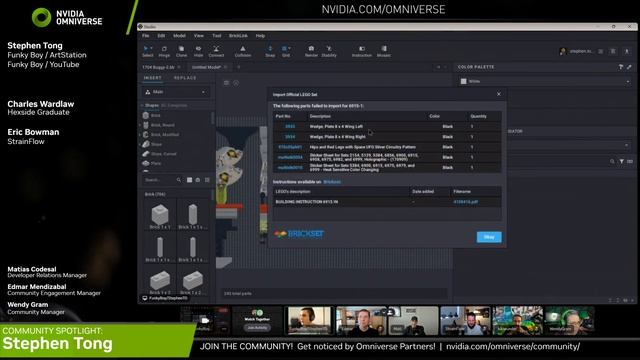The height and width of the screenshot is (360, 640).
Task: Click the filter funnel icon in right panel
Action: [x=621, y=162]
